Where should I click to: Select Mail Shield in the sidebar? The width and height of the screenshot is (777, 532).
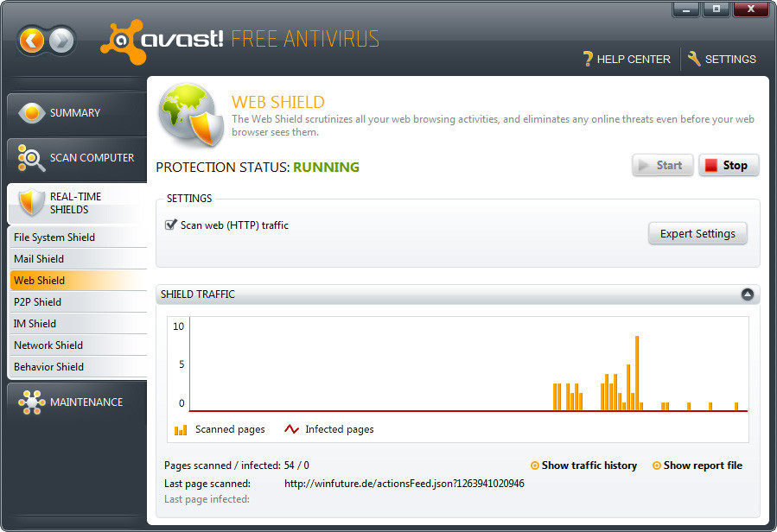coord(79,259)
